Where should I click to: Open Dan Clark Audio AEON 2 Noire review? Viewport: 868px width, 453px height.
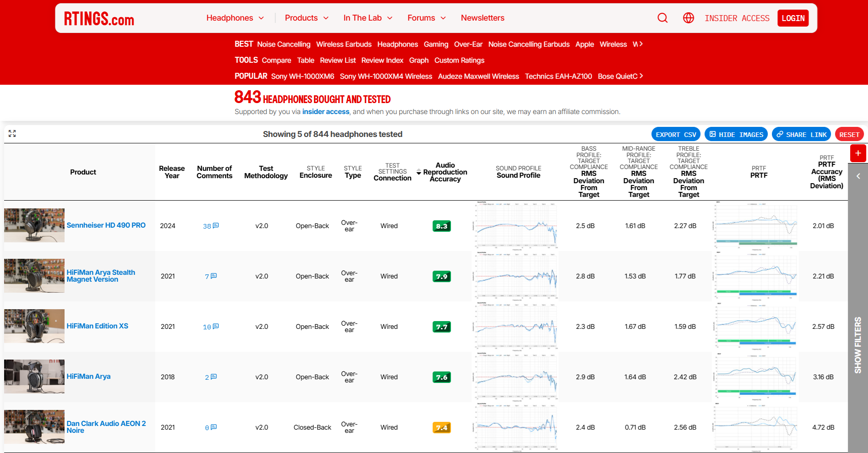click(x=106, y=427)
